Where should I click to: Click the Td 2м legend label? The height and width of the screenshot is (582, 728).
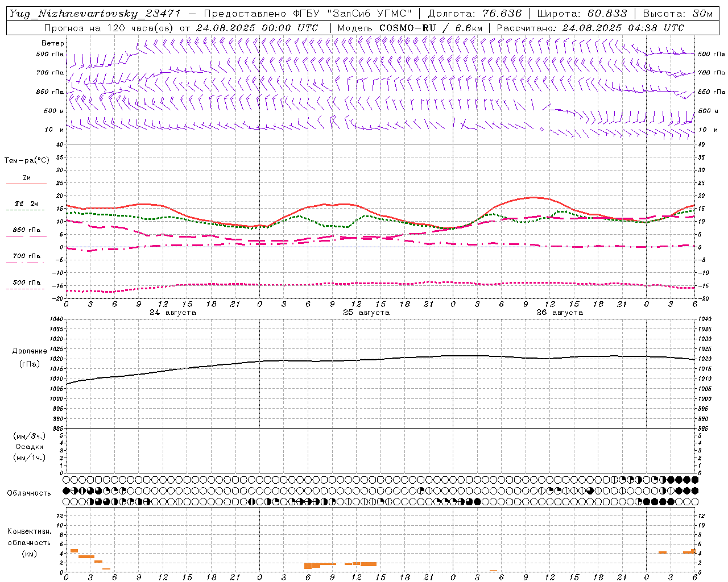(26, 203)
